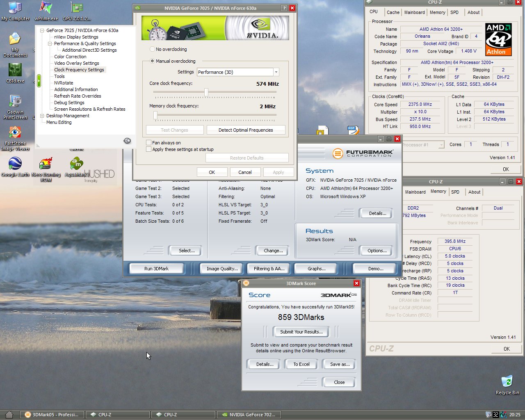The height and width of the screenshot is (420, 525).
Task: Enable Fan always on checkbox
Action: (148, 143)
